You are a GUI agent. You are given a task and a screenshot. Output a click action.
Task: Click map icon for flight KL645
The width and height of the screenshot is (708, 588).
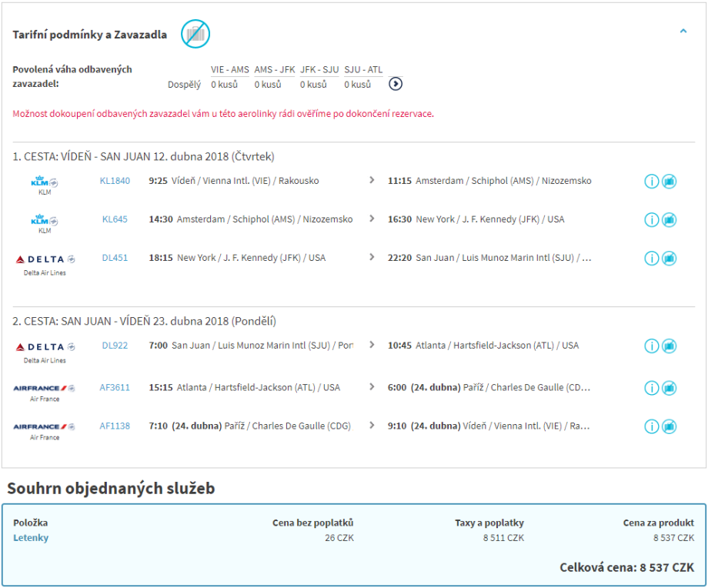coord(669,220)
